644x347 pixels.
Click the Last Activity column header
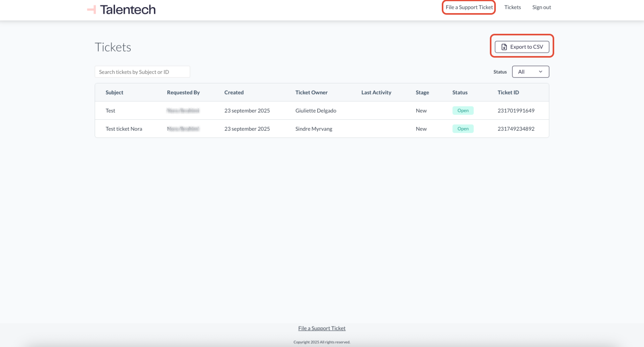[376, 93]
